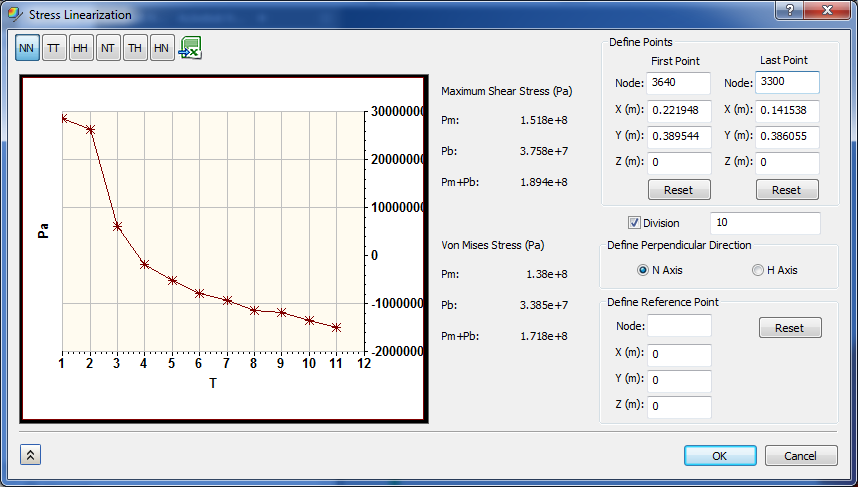The width and height of the screenshot is (858, 487).
Task: Choose the H Axis radio button
Action: pyautogui.click(x=758, y=270)
